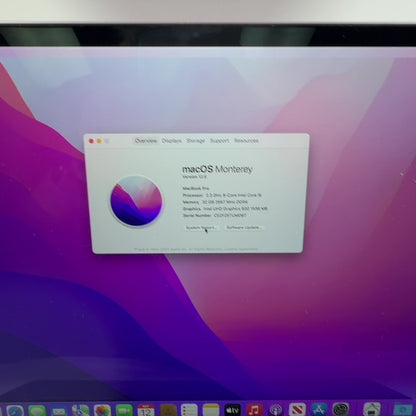Open Reminders app in dock
Screen dimensions: 416x416
coord(189,411)
